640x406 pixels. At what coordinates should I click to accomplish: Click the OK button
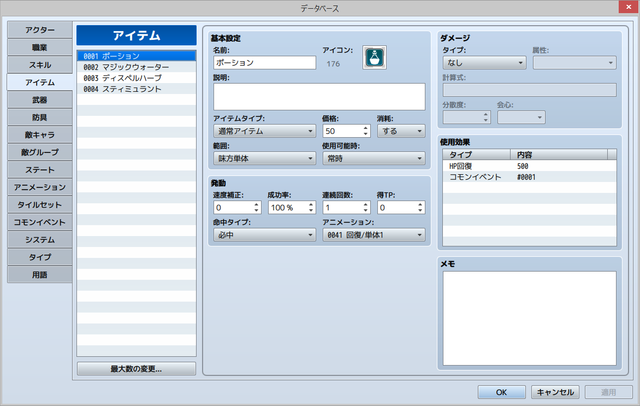501,392
